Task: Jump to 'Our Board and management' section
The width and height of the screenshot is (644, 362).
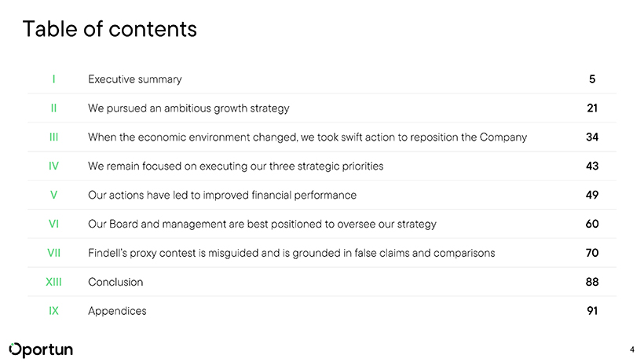Action: pyautogui.click(x=262, y=224)
